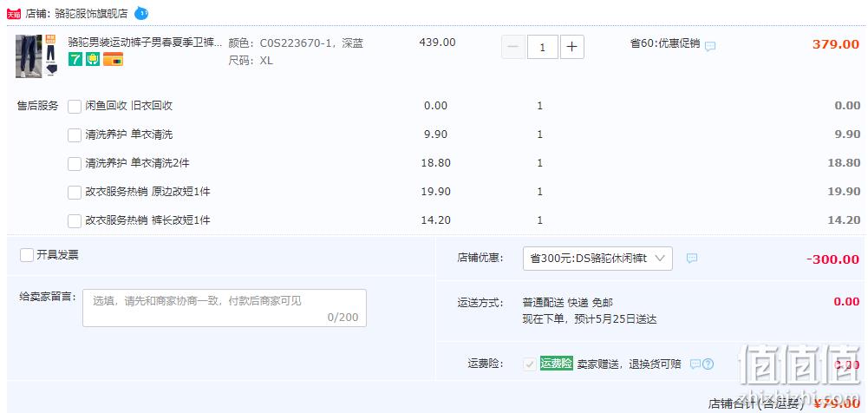Enable the 开具发票 invoice checkbox
The height and width of the screenshot is (413, 868).
coord(27,255)
